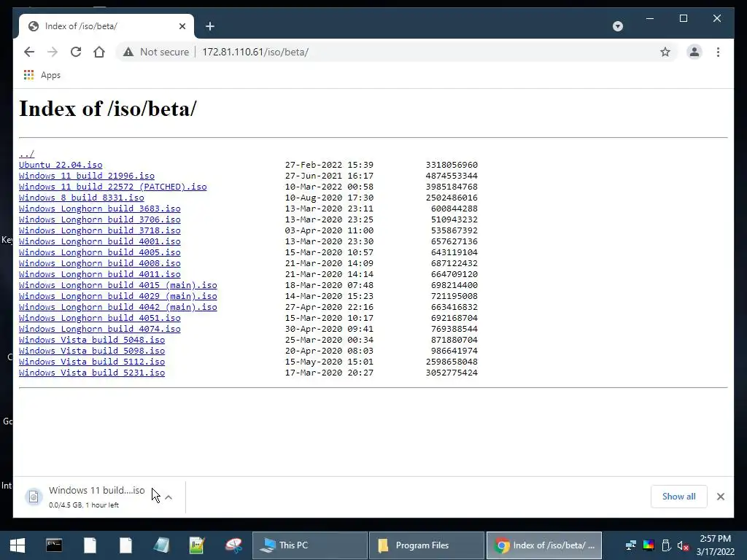Click the Not secure warning icon
747x560 pixels.
tap(128, 52)
